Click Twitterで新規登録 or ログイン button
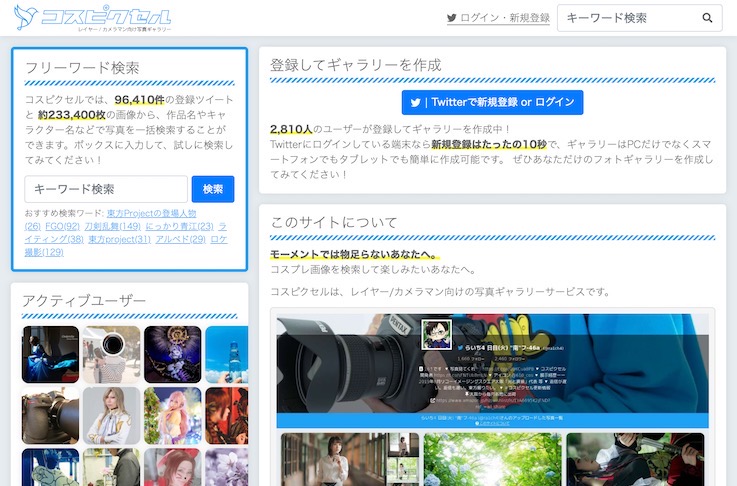737x486 pixels. click(492, 102)
